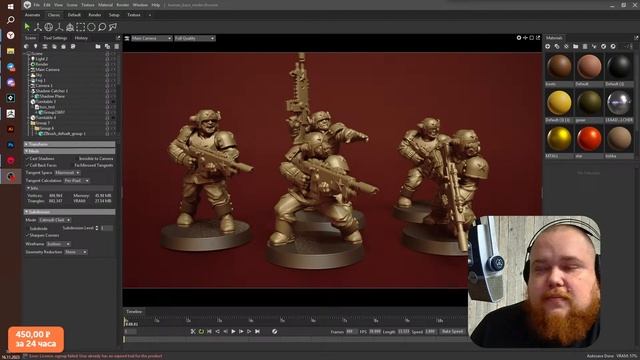Viewport: 640px width, 360px height.
Task: Add a new light via Scene panel bulb icon
Action: click(36, 47)
